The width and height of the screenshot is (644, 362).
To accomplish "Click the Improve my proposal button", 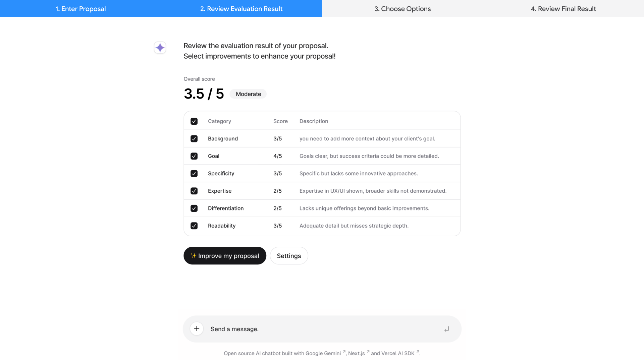I will coord(225,256).
